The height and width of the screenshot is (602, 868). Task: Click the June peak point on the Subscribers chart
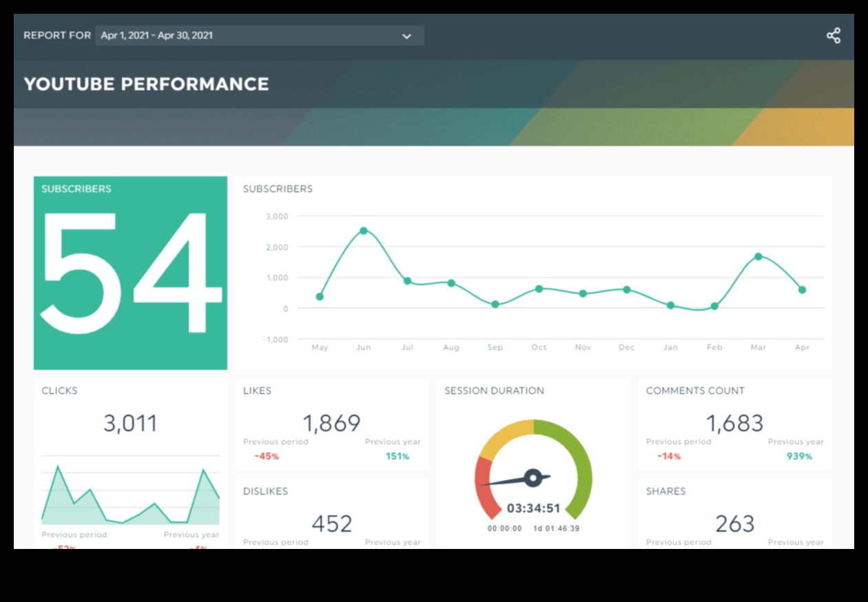(364, 231)
